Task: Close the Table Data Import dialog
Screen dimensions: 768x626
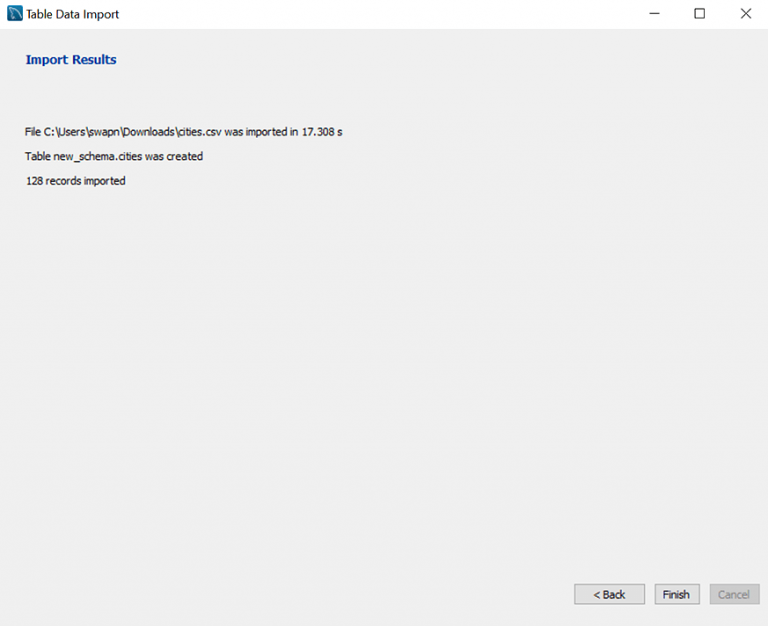Action: 745,14
